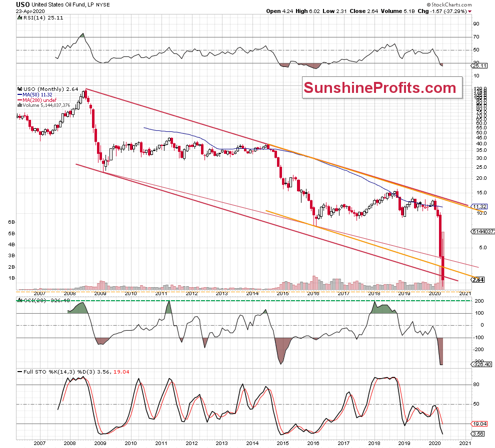The image size is (495, 448).
Task: Click 2009 on the price panel time axis
Action: 100,294
